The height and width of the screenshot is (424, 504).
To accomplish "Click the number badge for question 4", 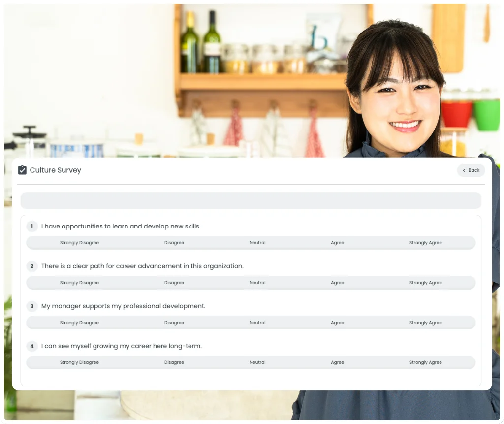I will (x=32, y=346).
